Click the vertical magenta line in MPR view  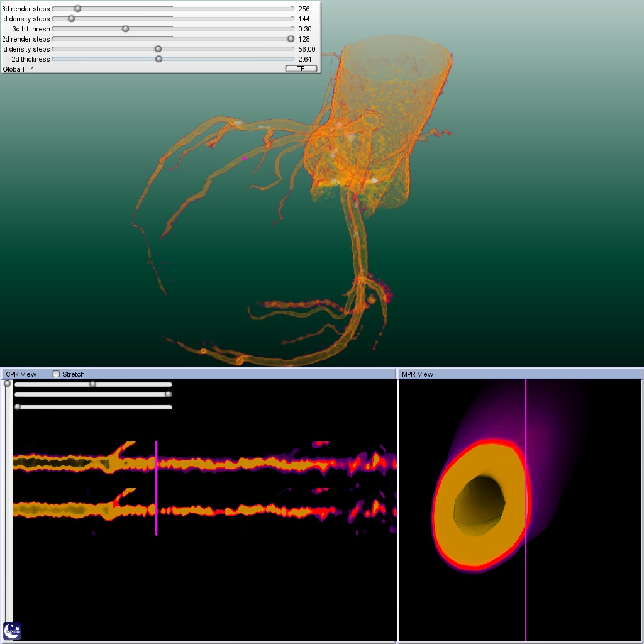point(526,597)
